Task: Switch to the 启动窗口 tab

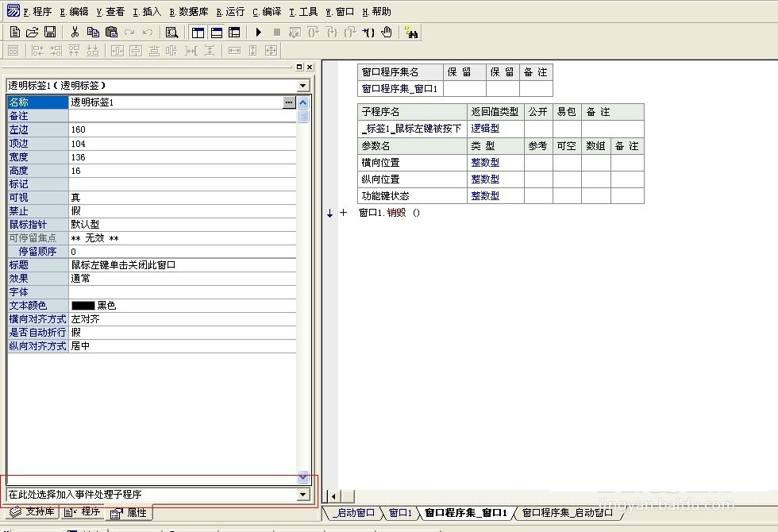Action: point(354,513)
